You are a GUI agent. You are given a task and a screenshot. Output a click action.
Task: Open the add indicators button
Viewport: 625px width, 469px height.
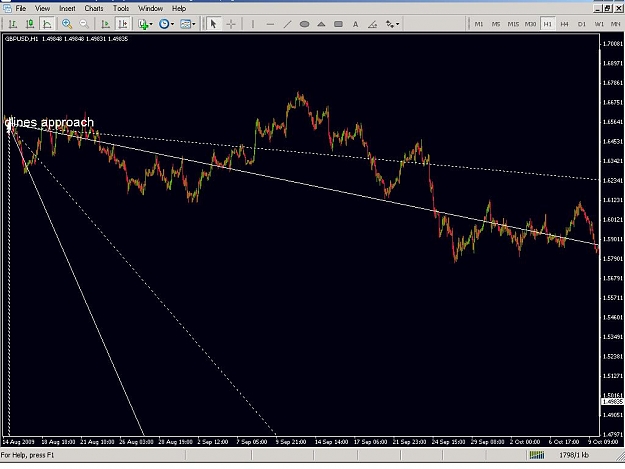[143, 24]
